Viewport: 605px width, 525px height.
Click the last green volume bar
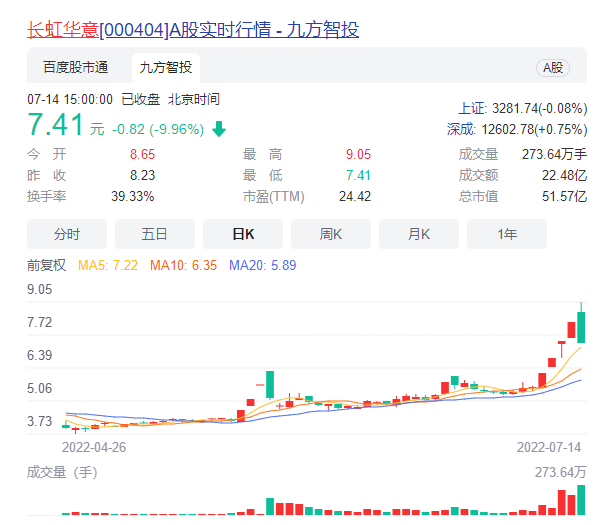[581, 500]
